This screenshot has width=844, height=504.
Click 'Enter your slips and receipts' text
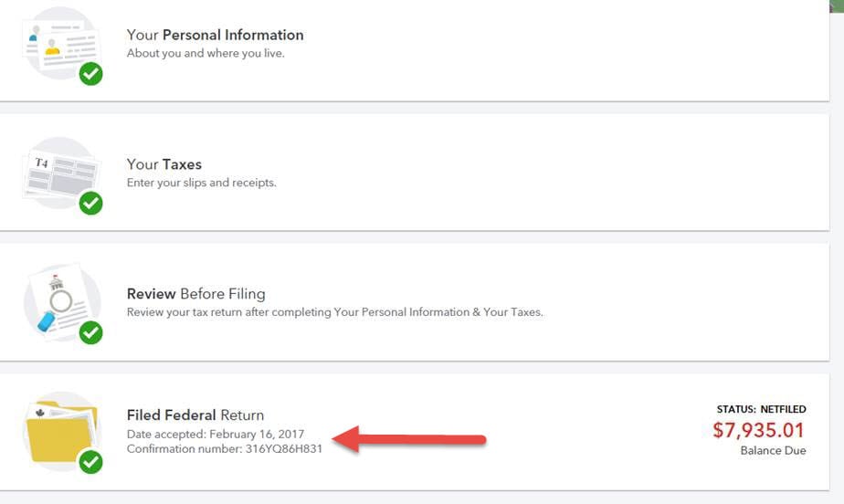[201, 183]
